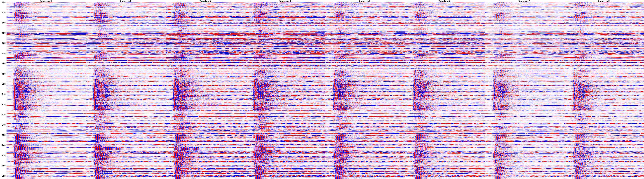Click the y-axis tick label 170
This screenshot has height=179, width=644.
click(x=3, y=54)
